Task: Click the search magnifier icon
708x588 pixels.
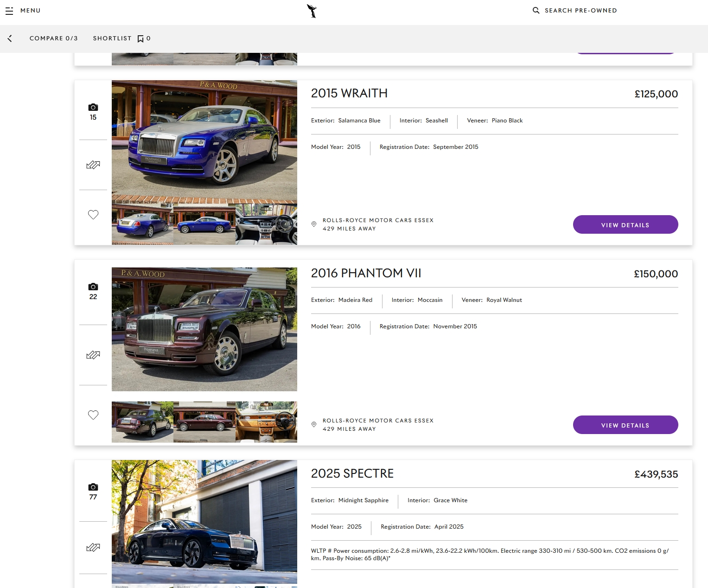Action: click(536, 10)
